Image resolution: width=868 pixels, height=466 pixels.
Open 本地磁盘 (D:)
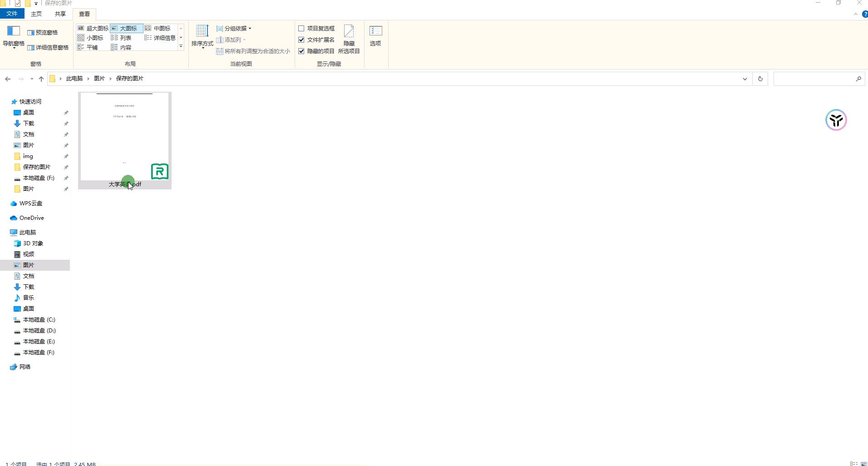point(39,331)
